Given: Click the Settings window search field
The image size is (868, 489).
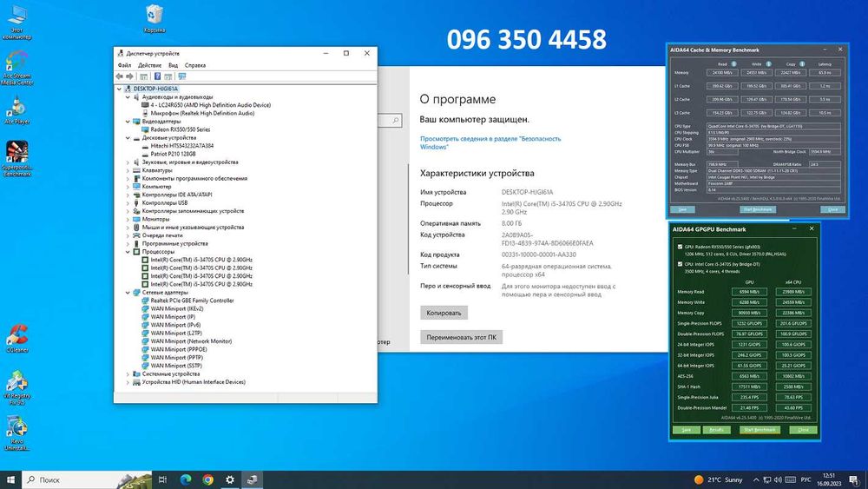Looking at the screenshot, I should [x=390, y=120].
